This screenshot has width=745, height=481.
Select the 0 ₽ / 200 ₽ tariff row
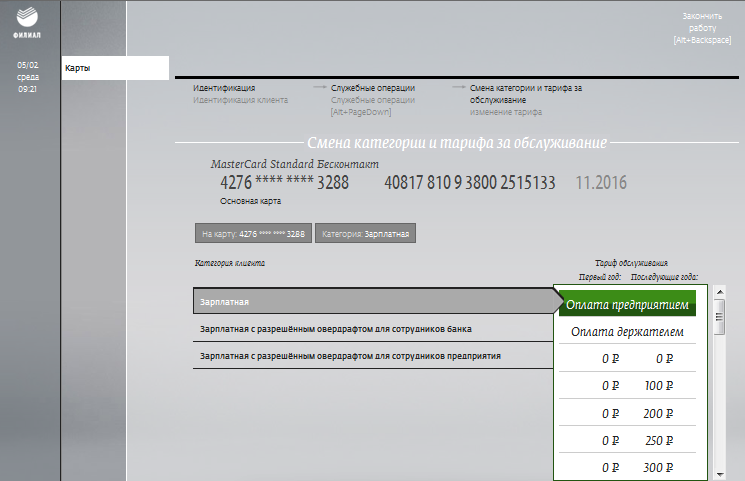[627, 413]
